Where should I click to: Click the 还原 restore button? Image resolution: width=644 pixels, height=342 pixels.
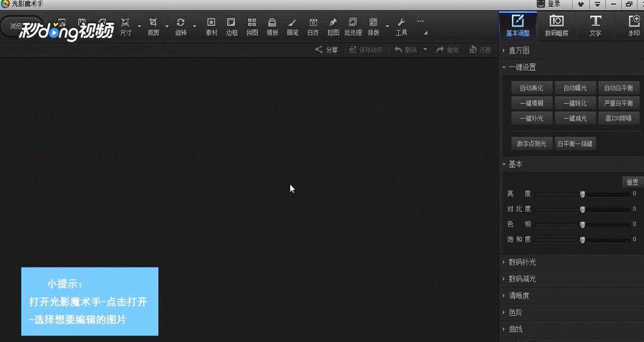pos(480,49)
